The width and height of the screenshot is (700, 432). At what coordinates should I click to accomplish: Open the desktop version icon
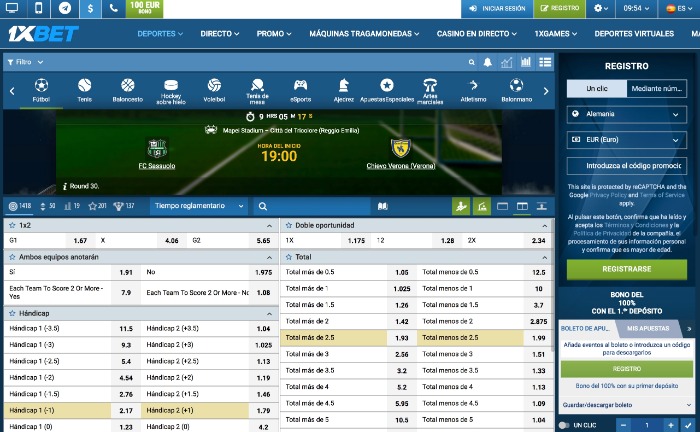(x=12, y=8)
